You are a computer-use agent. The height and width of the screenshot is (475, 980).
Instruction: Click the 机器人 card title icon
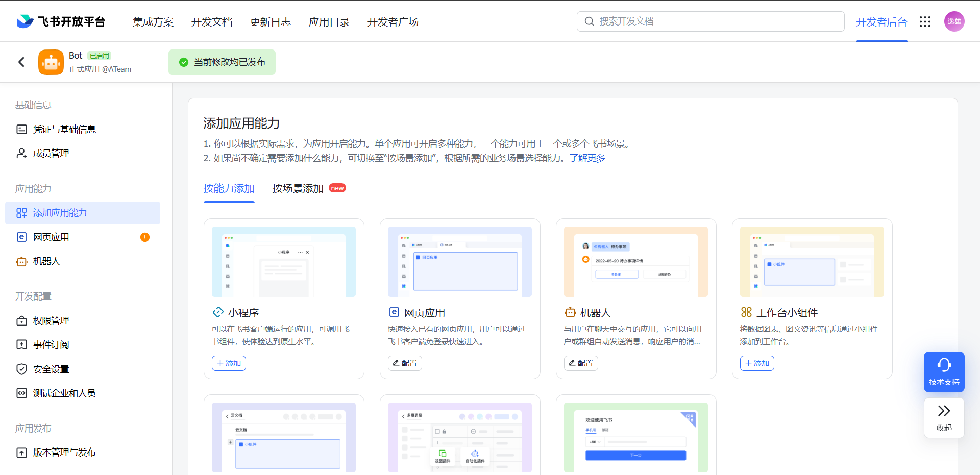tap(570, 312)
